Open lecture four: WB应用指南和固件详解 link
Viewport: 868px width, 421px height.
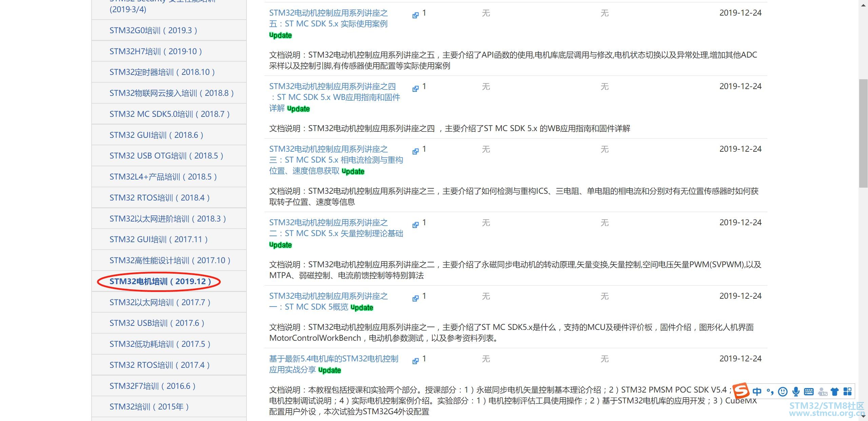(335, 97)
